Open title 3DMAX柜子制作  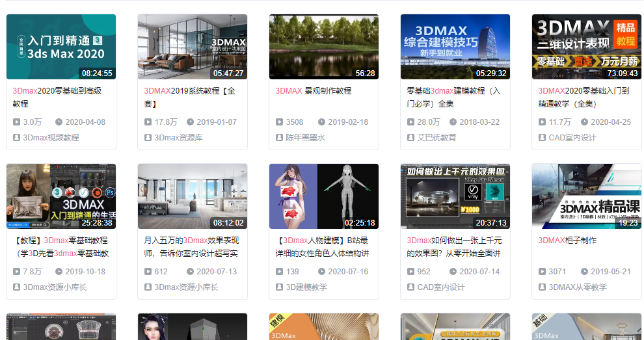(567, 241)
